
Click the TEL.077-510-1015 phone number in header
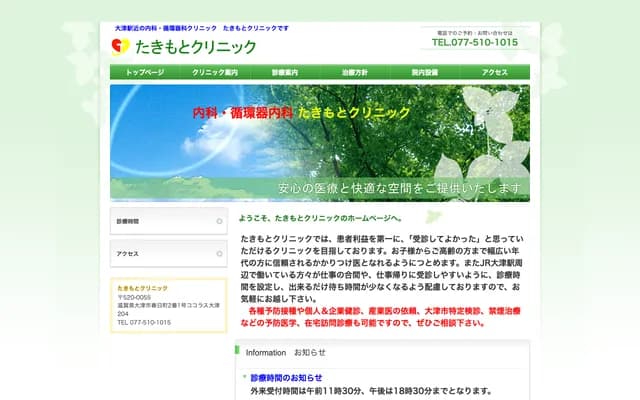(475, 43)
